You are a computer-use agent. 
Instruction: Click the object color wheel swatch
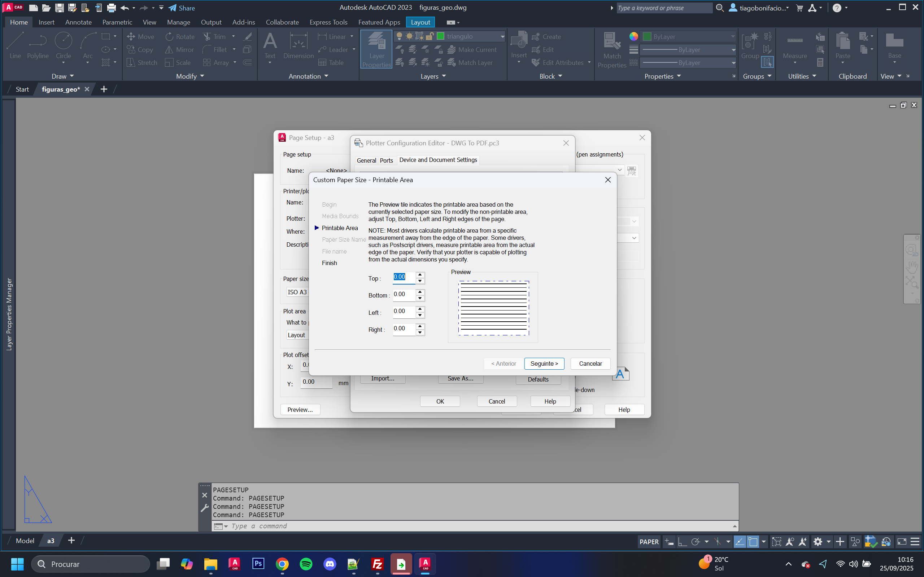(633, 37)
